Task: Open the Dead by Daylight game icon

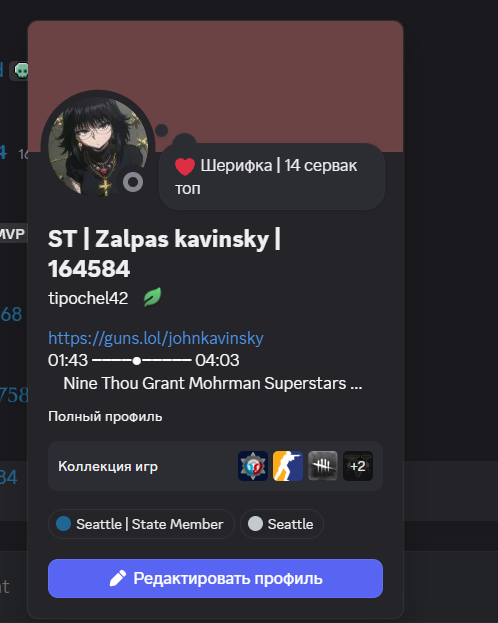Action: [322, 466]
